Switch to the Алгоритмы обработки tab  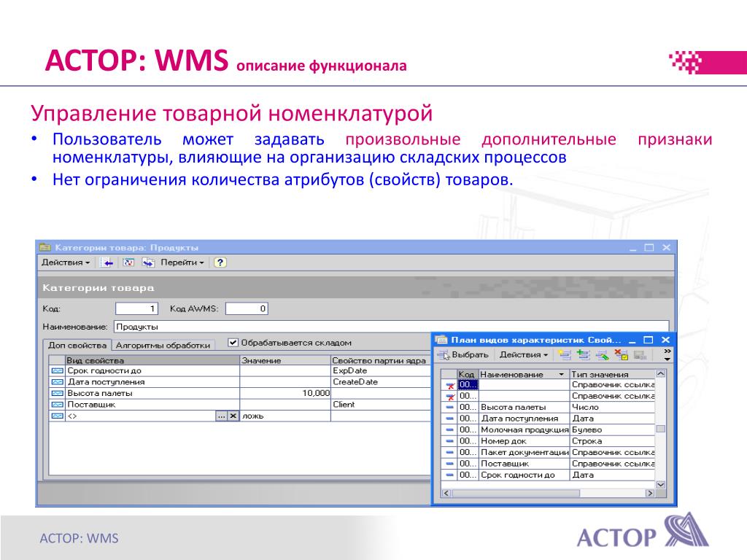click(163, 345)
